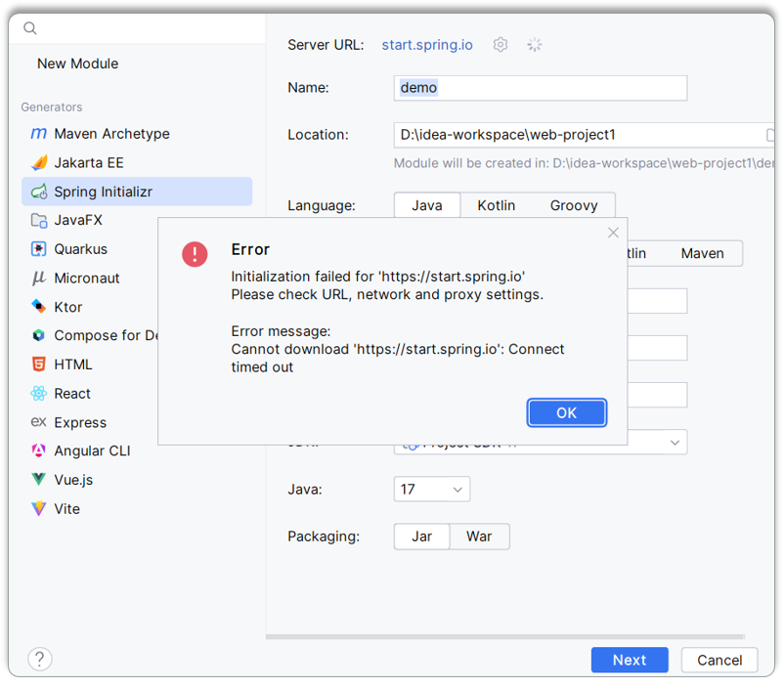Click the Quarkus generator icon
This screenshot has width=784, height=687.
[x=38, y=249]
